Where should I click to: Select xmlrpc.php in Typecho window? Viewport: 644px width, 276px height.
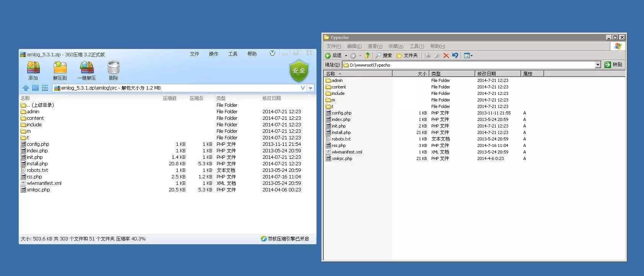click(339, 158)
